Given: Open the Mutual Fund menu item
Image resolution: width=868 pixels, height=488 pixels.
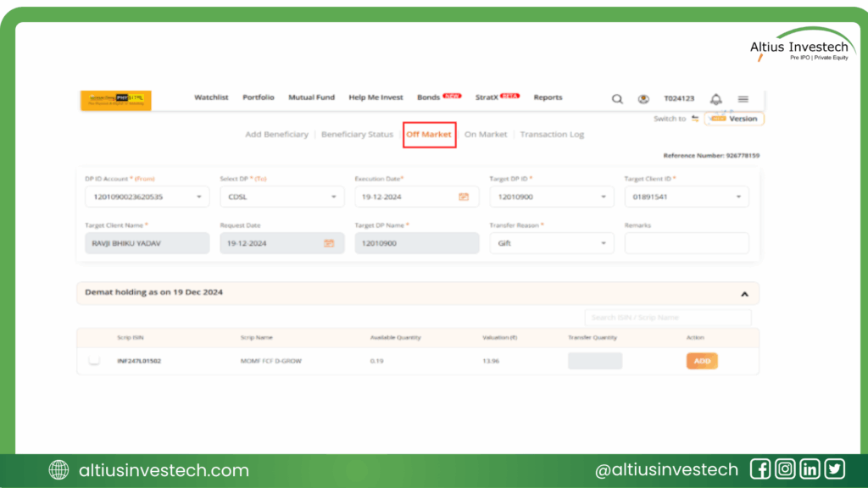Looking at the screenshot, I should 311,97.
